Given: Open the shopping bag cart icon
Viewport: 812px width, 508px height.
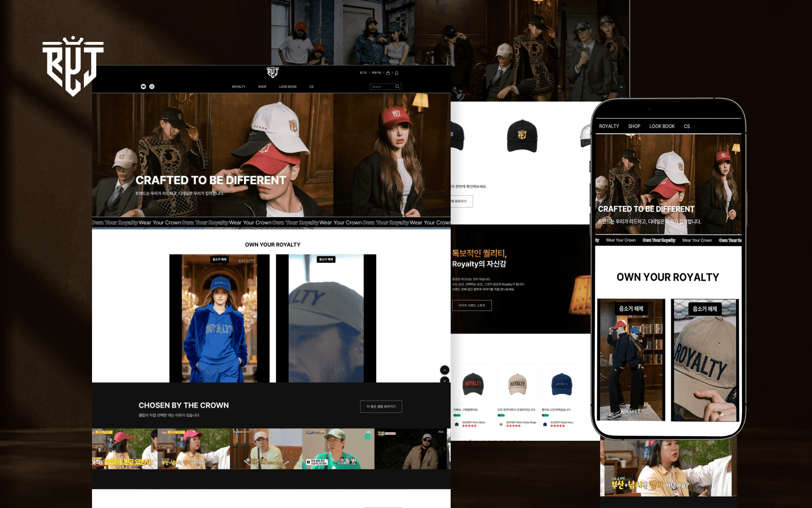Looking at the screenshot, I should coord(388,73).
